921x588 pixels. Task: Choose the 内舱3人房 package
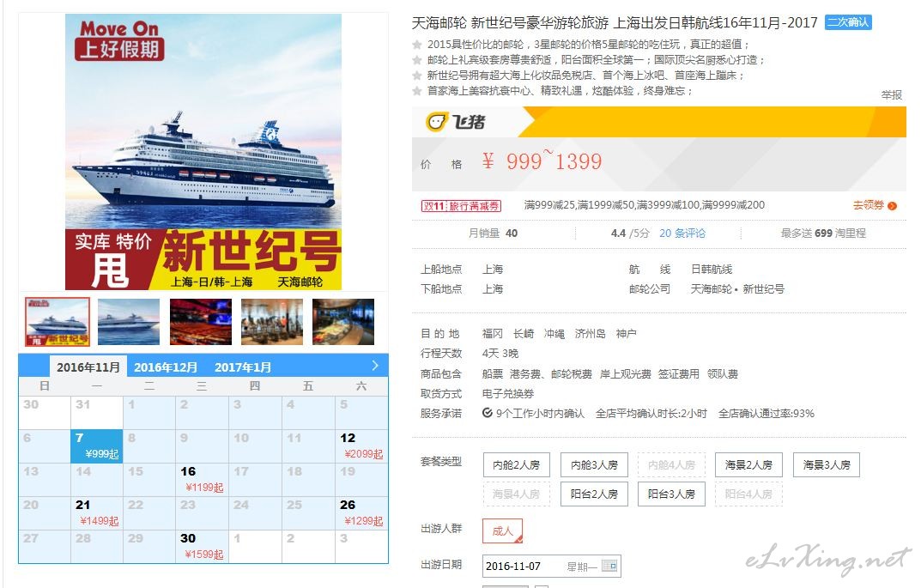coord(595,464)
